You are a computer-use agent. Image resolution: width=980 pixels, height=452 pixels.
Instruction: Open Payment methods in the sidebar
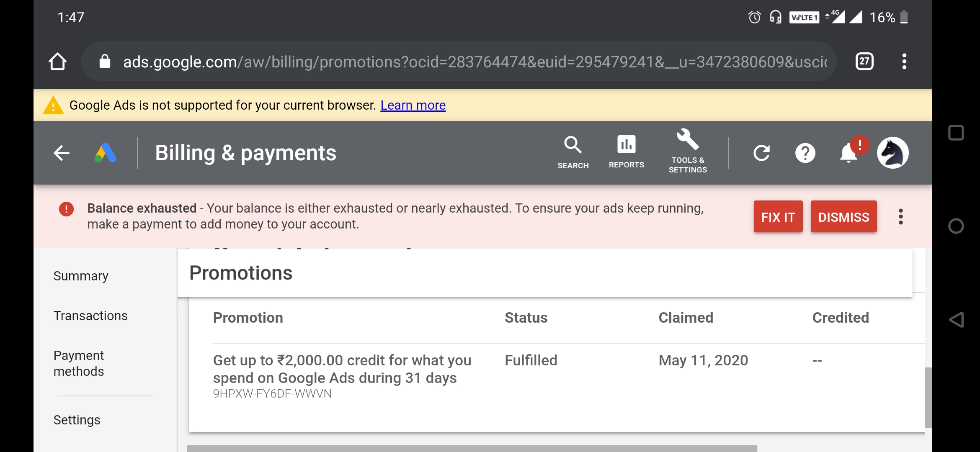(x=79, y=363)
